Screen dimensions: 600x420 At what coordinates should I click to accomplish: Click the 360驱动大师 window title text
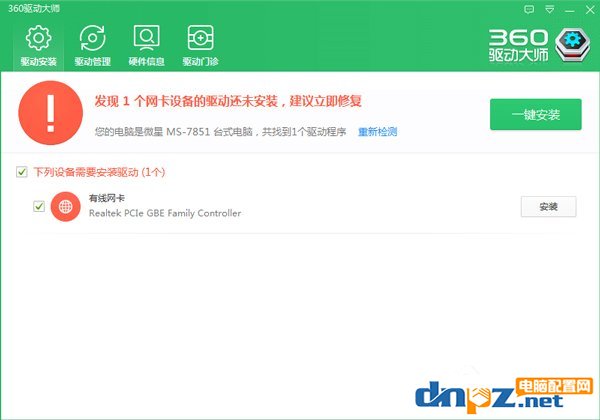(x=34, y=8)
